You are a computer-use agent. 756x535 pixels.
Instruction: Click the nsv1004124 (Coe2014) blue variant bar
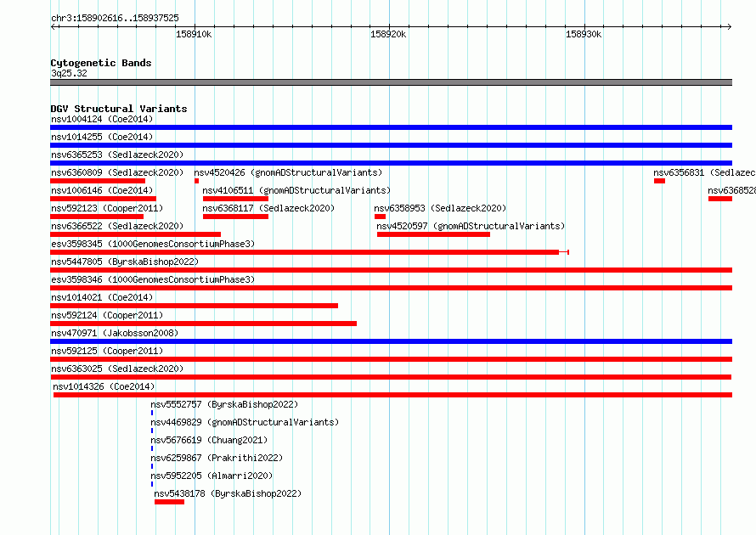pyautogui.click(x=391, y=127)
